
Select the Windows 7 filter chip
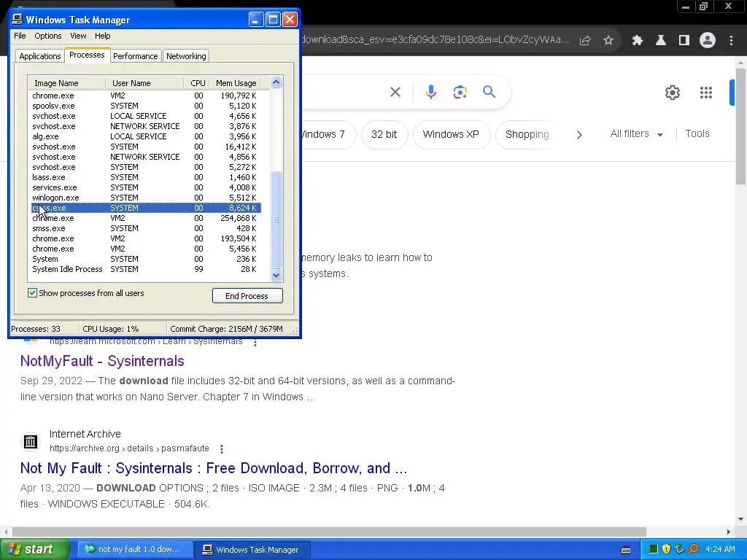point(329,135)
